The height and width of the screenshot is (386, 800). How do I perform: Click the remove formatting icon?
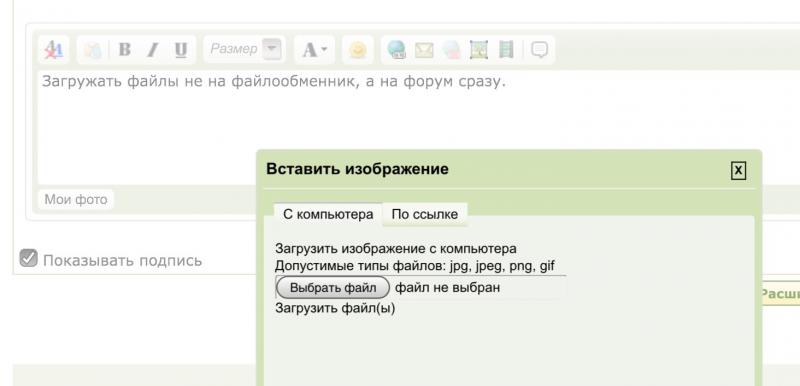pyautogui.click(x=54, y=50)
